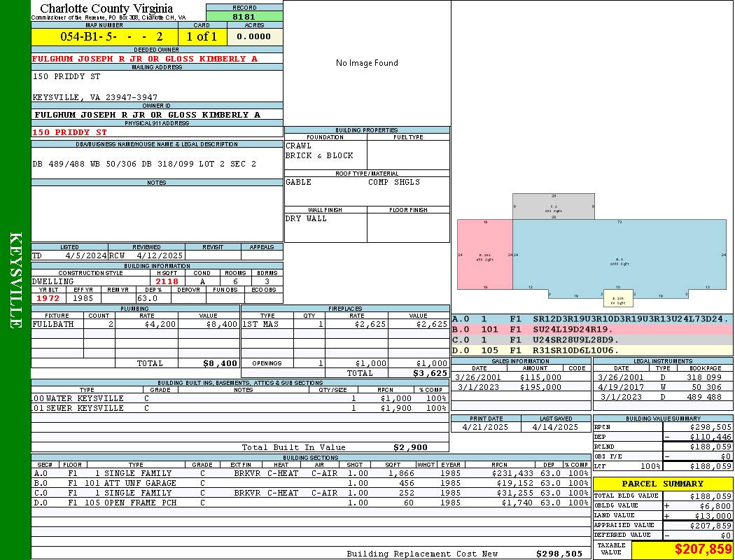Select legal description DB 489/488 text

click(x=144, y=164)
